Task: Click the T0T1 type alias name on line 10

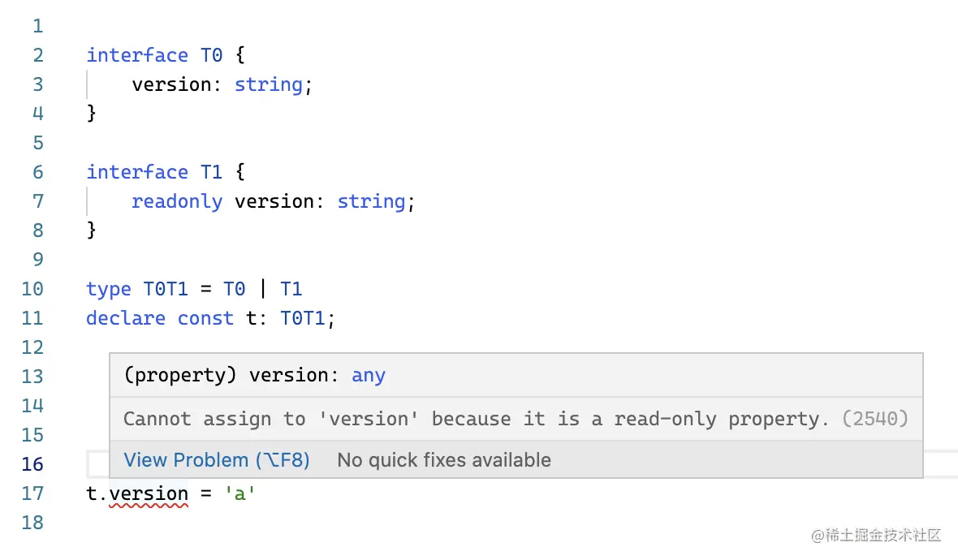Action: coord(166,289)
